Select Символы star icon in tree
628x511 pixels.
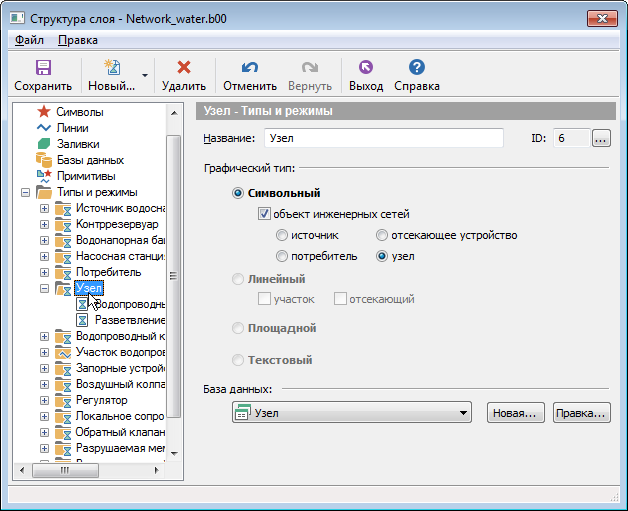point(44,112)
